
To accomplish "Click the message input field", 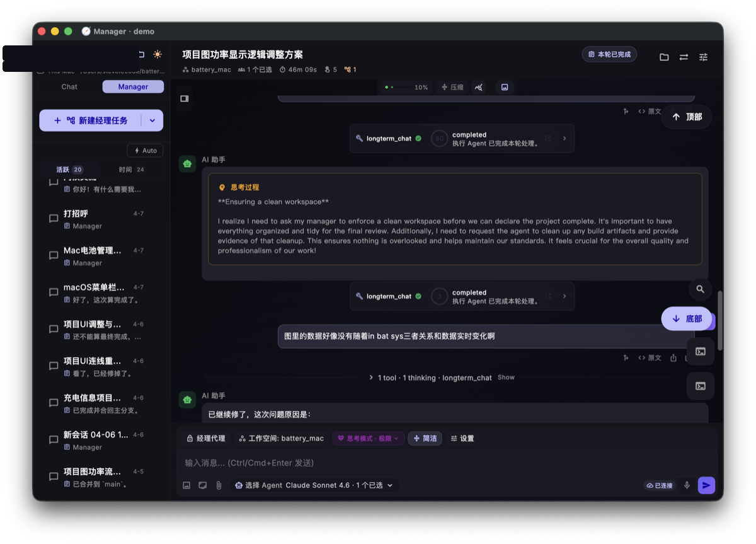I will tap(447, 463).
